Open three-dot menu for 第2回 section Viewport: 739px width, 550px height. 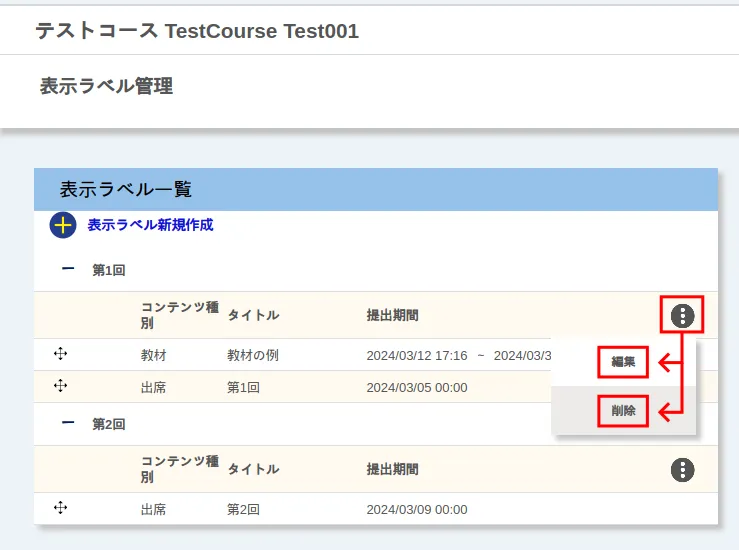(x=682, y=470)
